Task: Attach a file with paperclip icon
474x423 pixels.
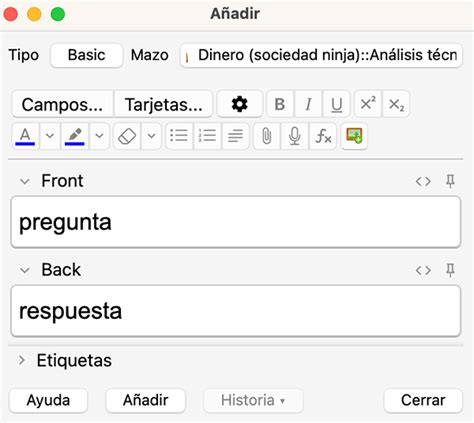Action: pyautogui.click(x=267, y=136)
